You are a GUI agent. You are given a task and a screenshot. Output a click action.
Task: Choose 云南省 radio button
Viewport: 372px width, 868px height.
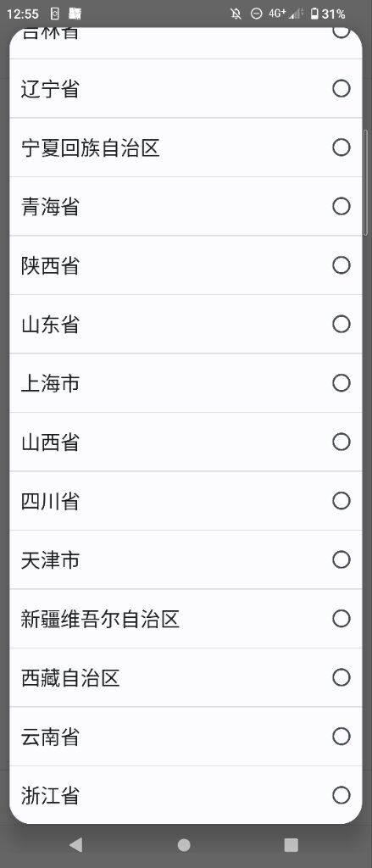point(341,737)
